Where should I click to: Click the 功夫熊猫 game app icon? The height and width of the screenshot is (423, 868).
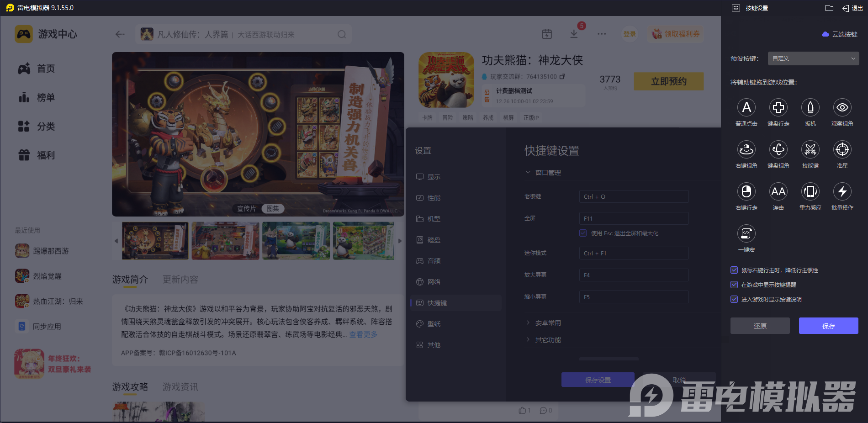point(447,80)
